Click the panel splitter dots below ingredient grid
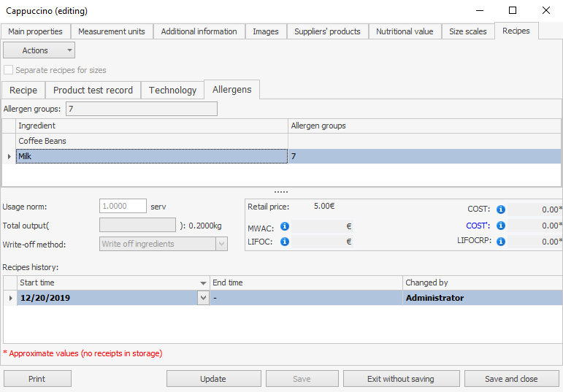563x392 pixels. 281,193
